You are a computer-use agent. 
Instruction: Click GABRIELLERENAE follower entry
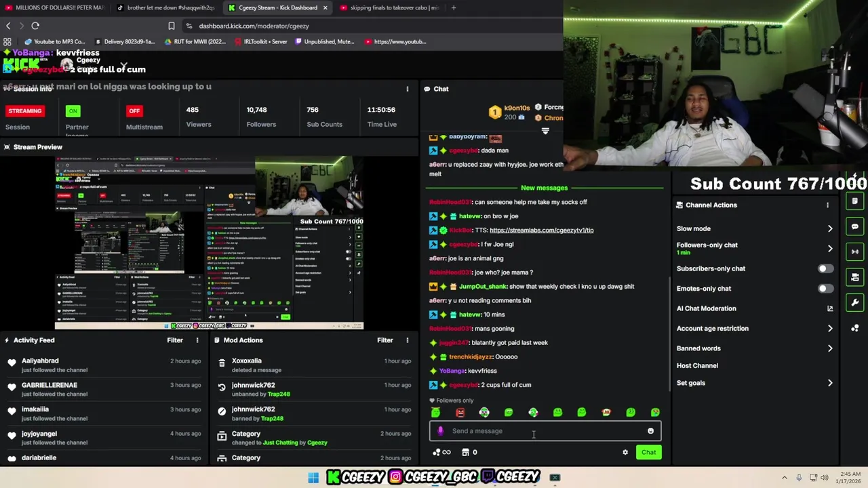pyautogui.click(x=104, y=389)
